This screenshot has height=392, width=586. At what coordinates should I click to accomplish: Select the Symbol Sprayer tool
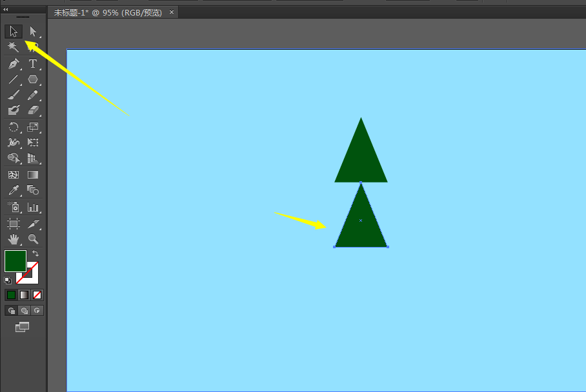point(14,207)
